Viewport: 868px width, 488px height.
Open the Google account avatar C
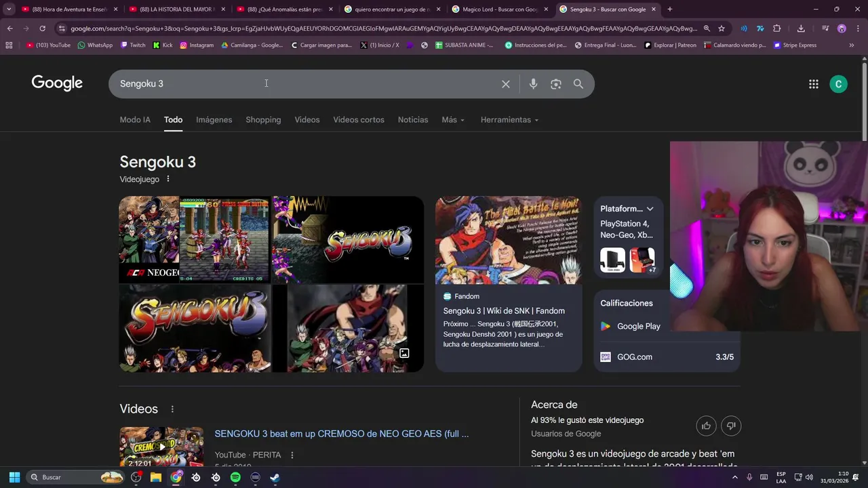tap(838, 84)
